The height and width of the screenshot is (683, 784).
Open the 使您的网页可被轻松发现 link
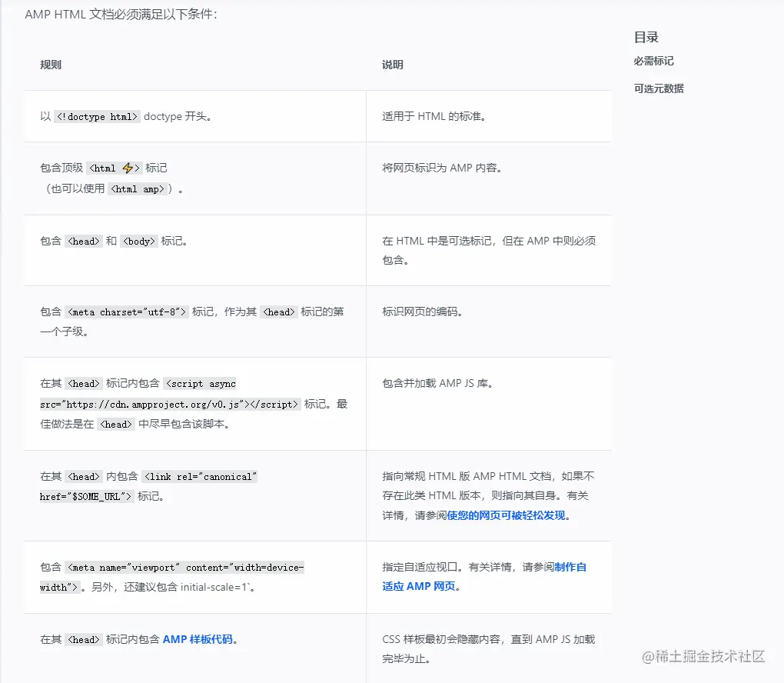(x=506, y=515)
